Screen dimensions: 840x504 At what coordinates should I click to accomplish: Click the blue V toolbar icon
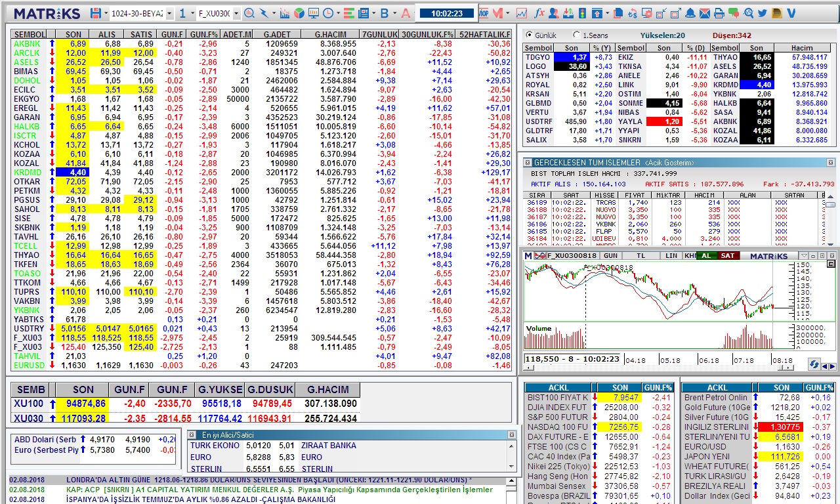[791, 13]
